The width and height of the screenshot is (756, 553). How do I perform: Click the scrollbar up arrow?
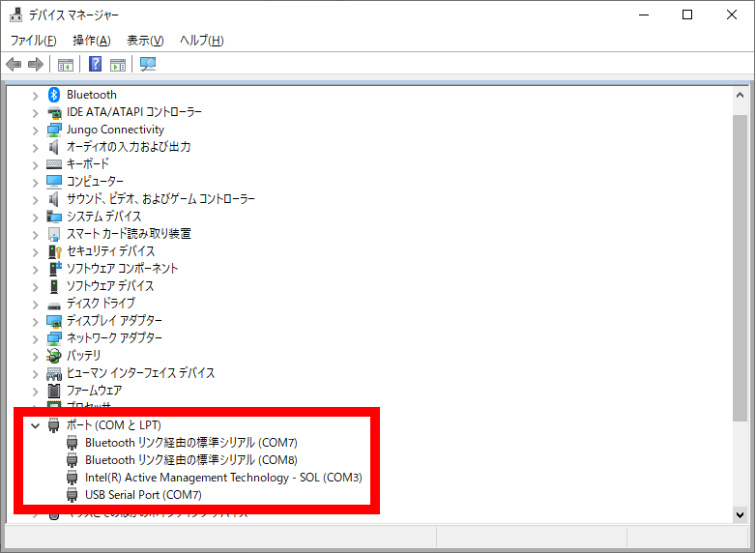coord(740,97)
